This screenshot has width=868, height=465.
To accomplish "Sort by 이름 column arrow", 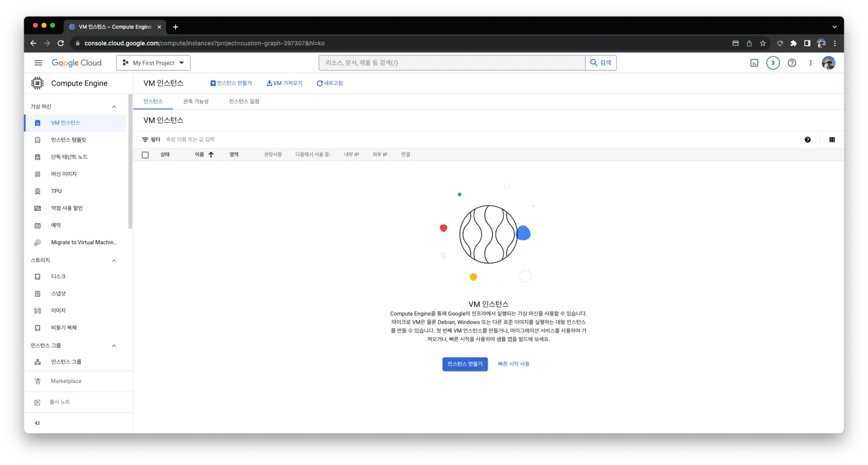I will [211, 155].
